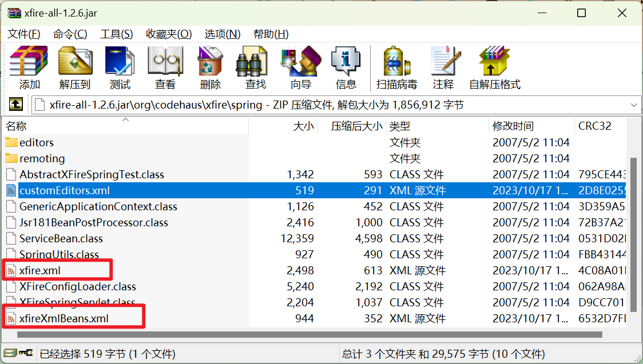Click the key icon in status bar
This screenshot has height=364, width=643.
[26, 353]
